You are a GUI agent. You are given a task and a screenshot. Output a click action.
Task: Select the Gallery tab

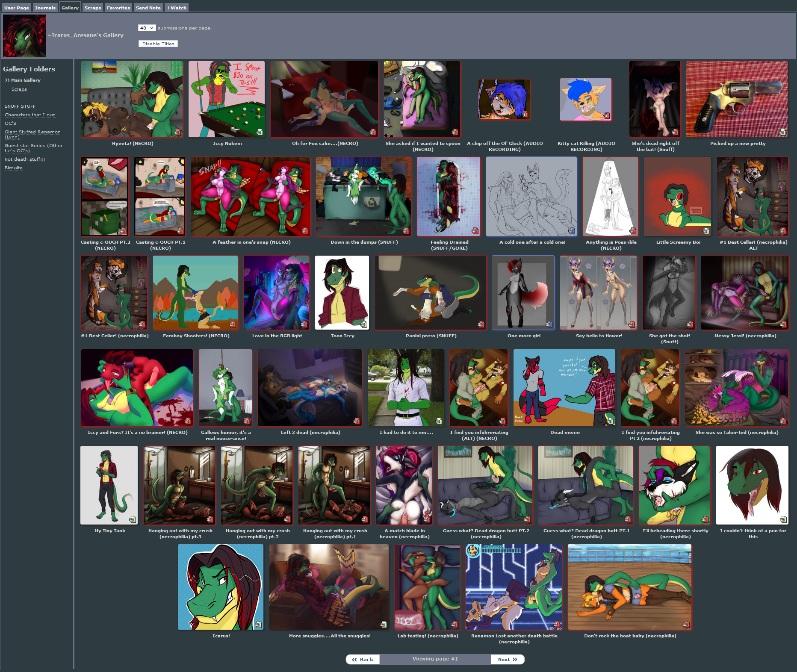point(70,8)
